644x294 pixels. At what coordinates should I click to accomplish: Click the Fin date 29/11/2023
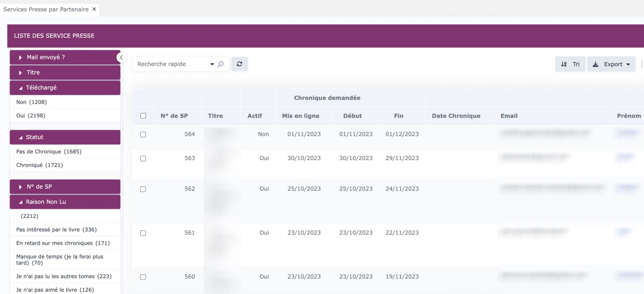(402, 158)
